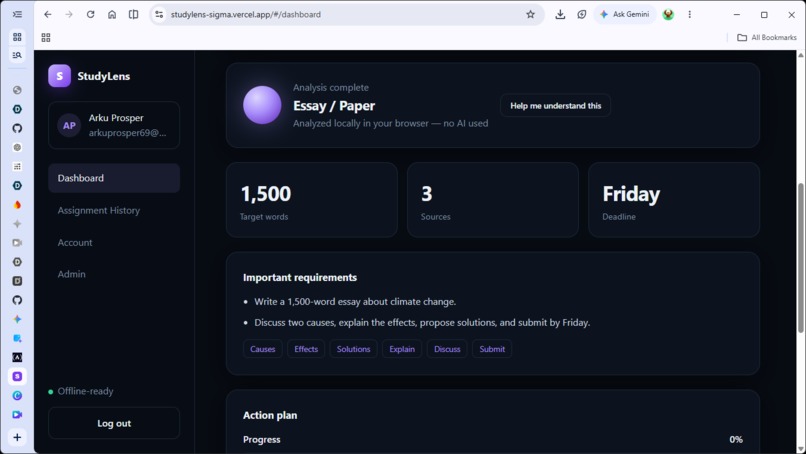The height and width of the screenshot is (454, 806).
Task: Go back using browser back arrow
Action: pyautogui.click(x=48, y=14)
